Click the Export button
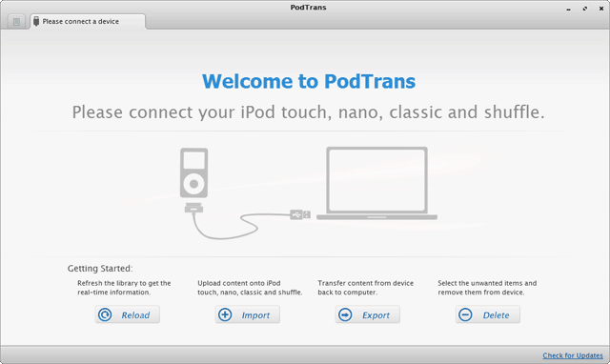 [368, 314]
